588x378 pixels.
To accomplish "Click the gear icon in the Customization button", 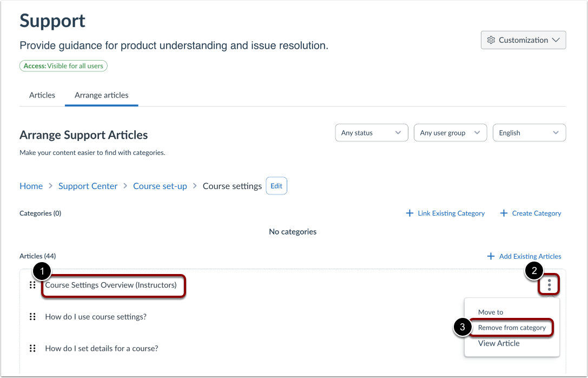I will [x=491, y=40].
